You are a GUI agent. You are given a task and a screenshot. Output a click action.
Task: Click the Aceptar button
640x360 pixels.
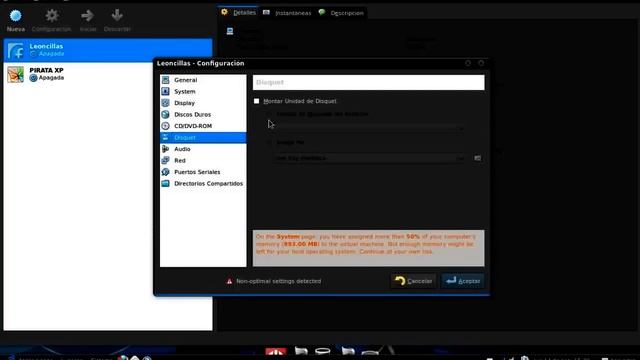tap(463, 281)
